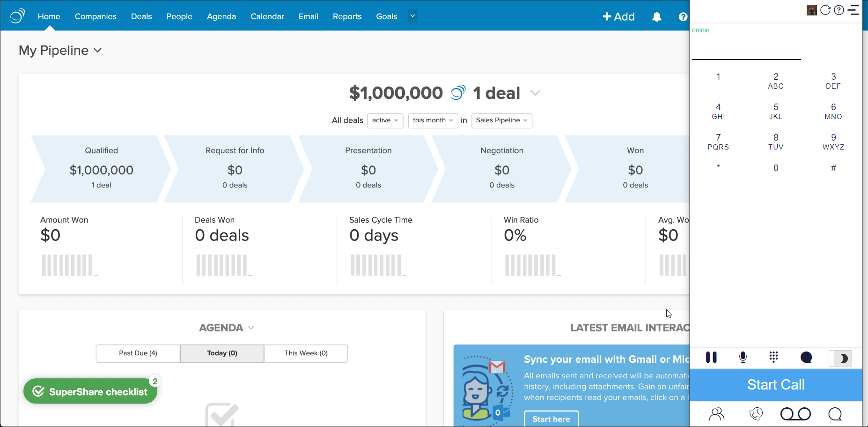The width and height of the screenshot is (868, 427).
Task: Click the dial pad grid icon
Action: 773,358
